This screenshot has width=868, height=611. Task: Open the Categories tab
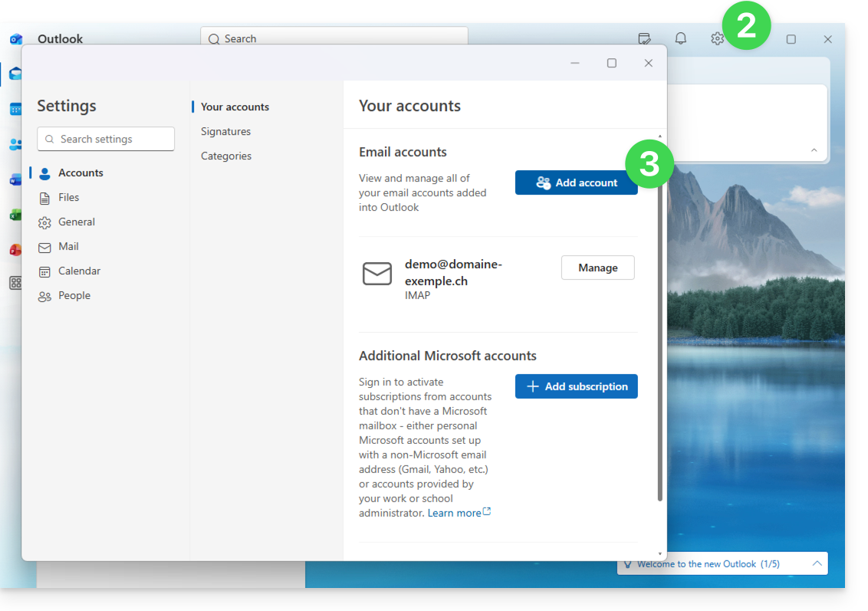pos(225,156)
